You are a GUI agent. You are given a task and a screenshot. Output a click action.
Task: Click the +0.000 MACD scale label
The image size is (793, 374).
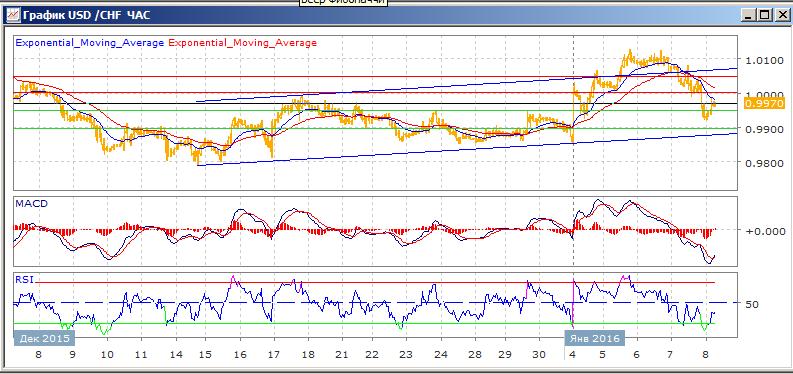pyautogui.click(x=762, y=231)
